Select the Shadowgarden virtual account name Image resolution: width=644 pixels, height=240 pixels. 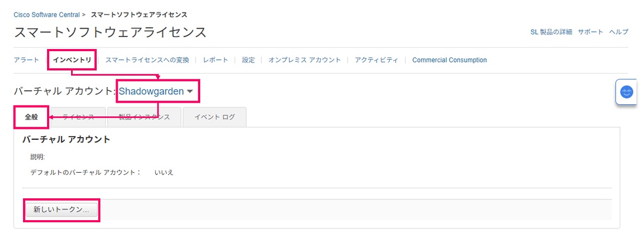point(151,91)
